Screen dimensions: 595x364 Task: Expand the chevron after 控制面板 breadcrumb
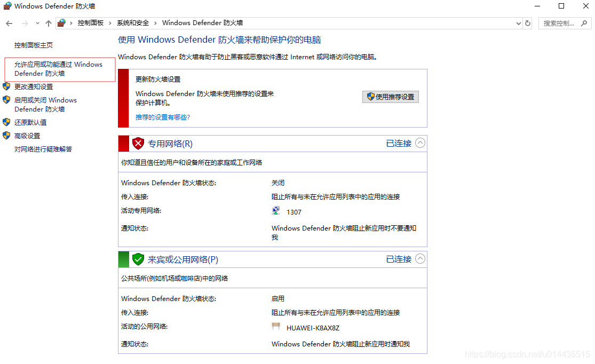click(x=110, y=23)
